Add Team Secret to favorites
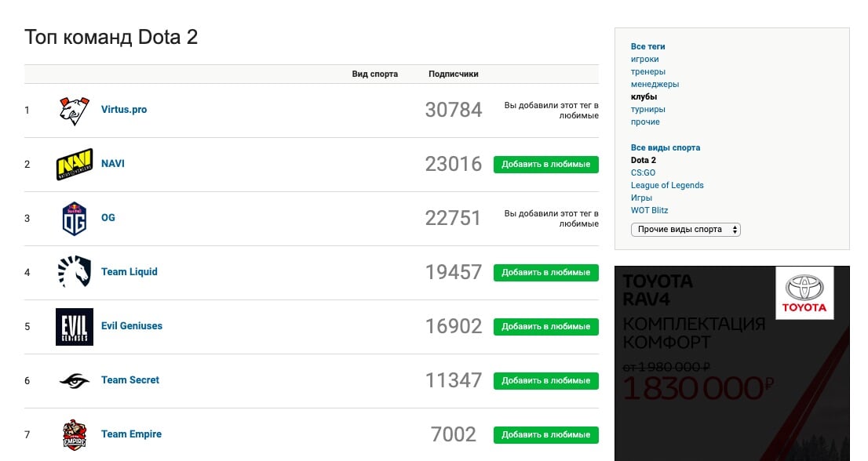 pyautogui.click(x=545, y=381)
